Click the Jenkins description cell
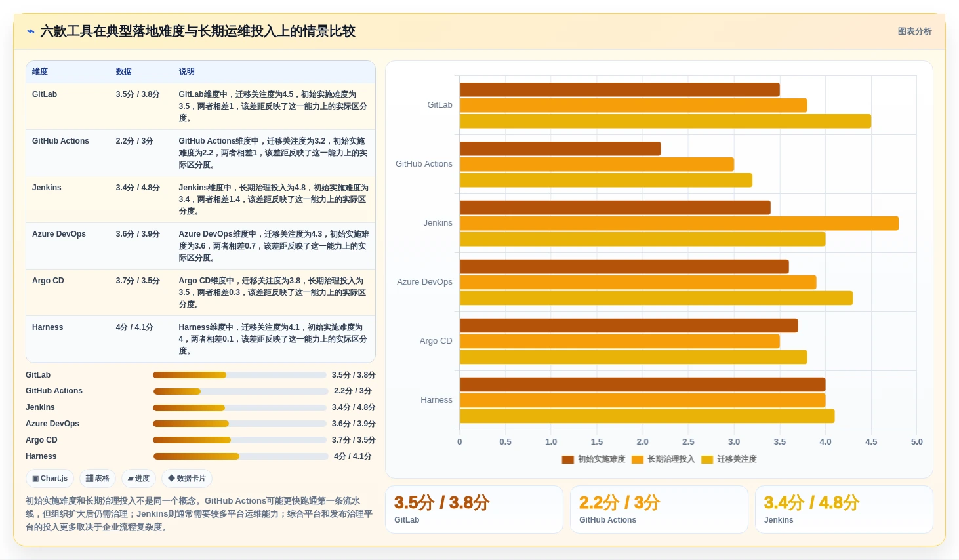 click(274, 199)
